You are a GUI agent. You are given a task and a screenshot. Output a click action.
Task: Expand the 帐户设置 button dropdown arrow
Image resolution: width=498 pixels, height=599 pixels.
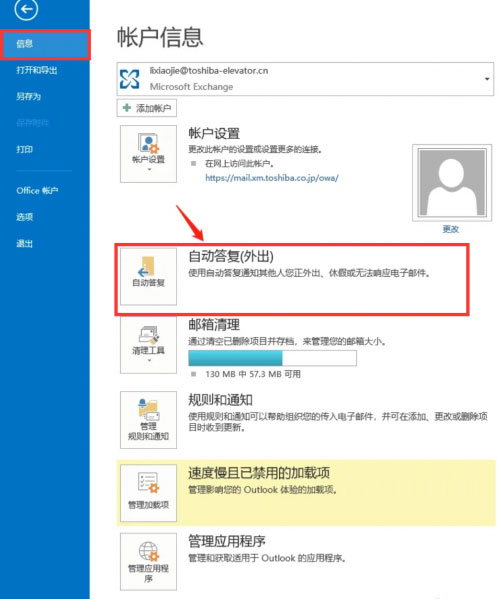(149, 169)
